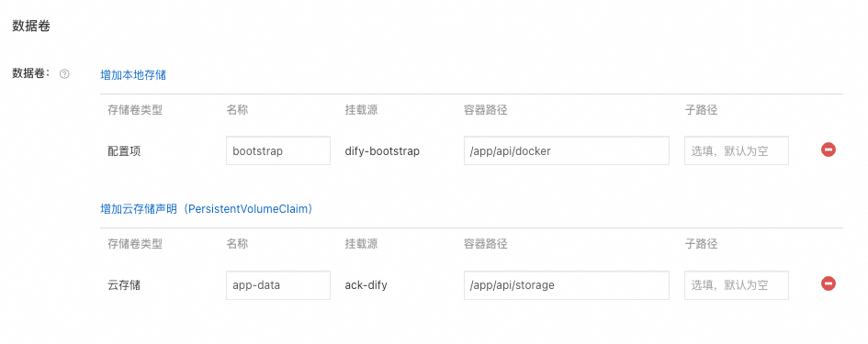Click 容器路径 header in local storage table
Image resolution: width=868 pixels, height=344 pixels.
486,109
